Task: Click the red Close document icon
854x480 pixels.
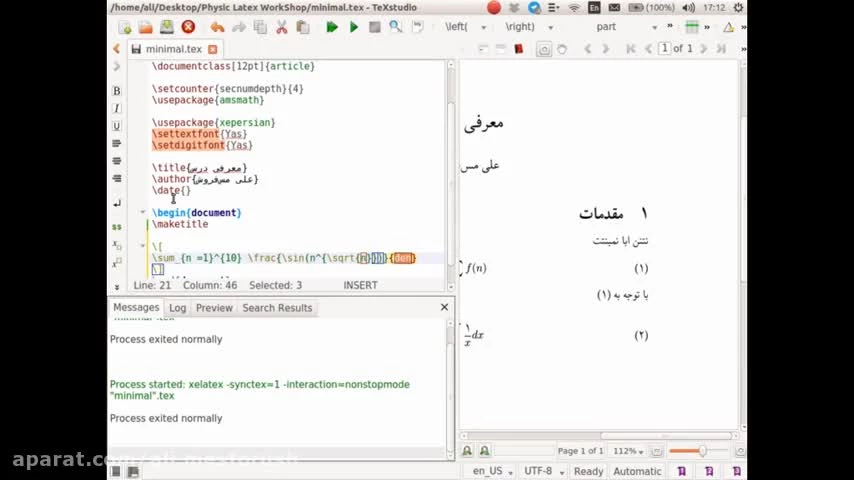Action: 188,27
